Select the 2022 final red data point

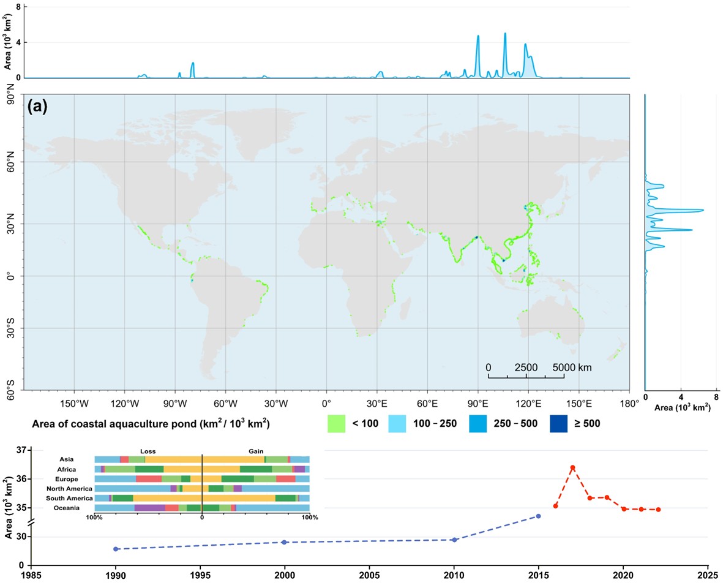pyautogui.click(x=658, y=510)
